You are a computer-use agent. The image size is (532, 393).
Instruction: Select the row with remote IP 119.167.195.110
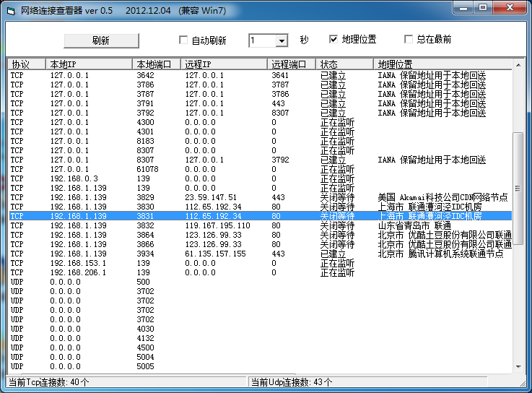pos(261,225)
